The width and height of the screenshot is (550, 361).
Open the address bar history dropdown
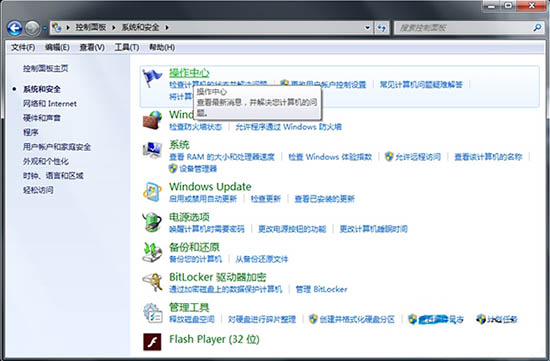pos(367,28)
